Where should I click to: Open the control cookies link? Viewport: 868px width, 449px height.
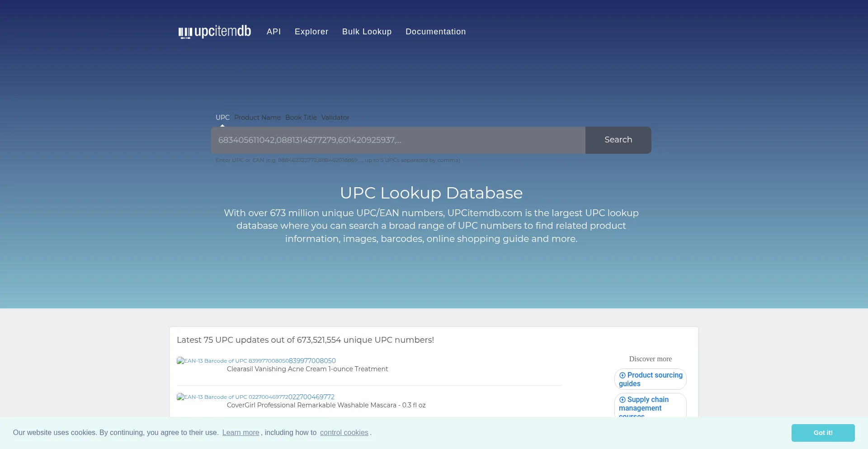(x=344, y=433)
